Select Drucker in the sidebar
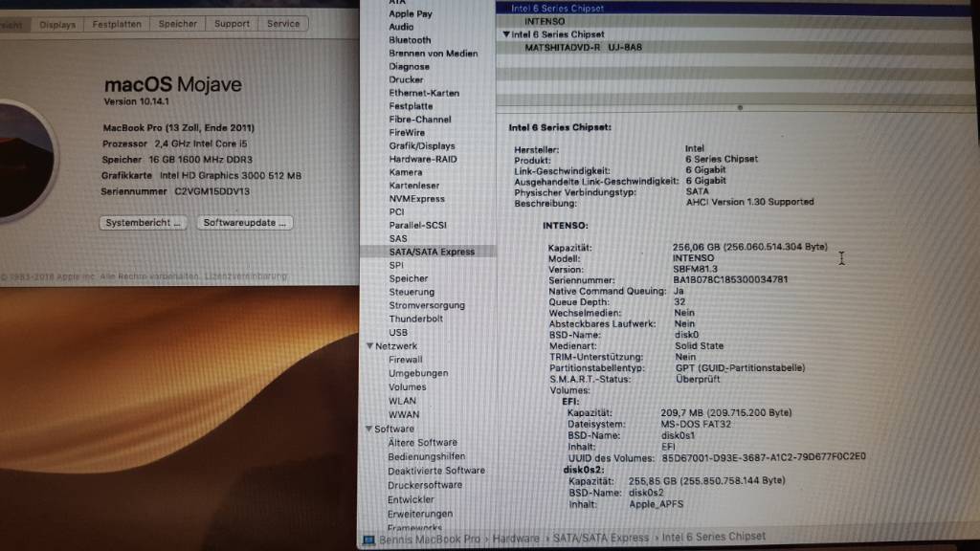980x551 pixels. [x=406, y=80]
